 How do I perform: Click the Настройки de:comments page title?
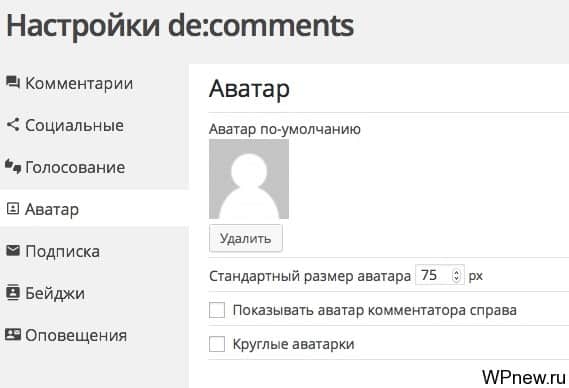pos(180,25)
